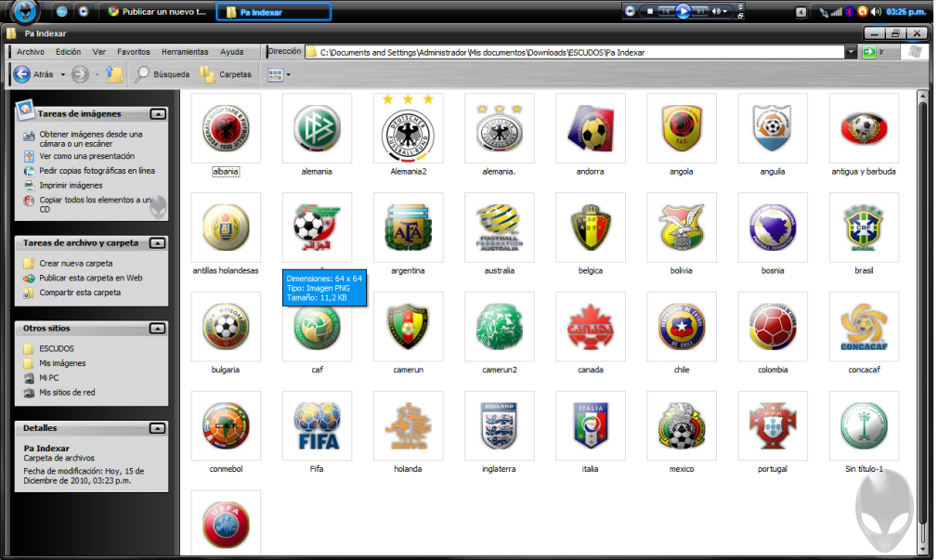Select the chile crest thumbnail
The width and height of the screenshot is (951, 560).
(682, 326)
